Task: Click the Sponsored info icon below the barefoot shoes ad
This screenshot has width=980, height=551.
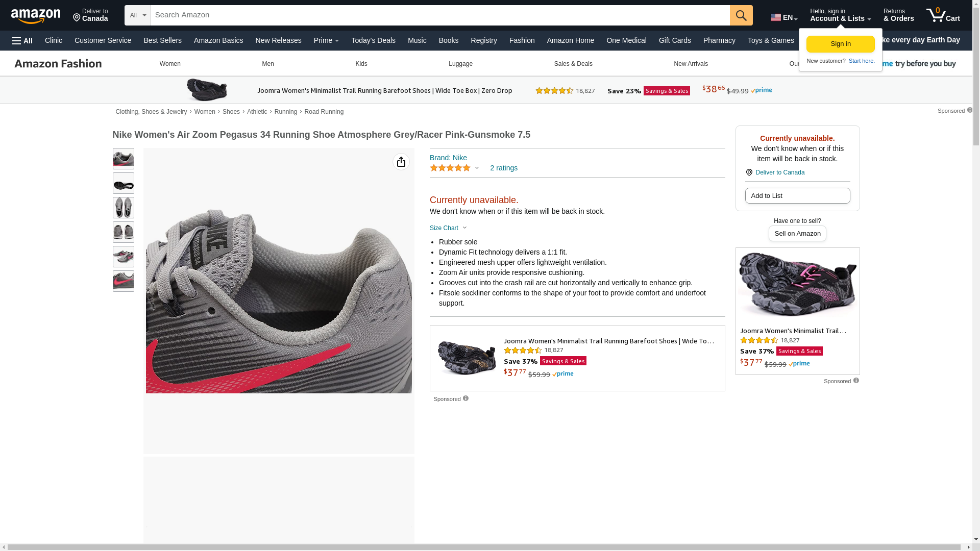Action: pos(465,398)
